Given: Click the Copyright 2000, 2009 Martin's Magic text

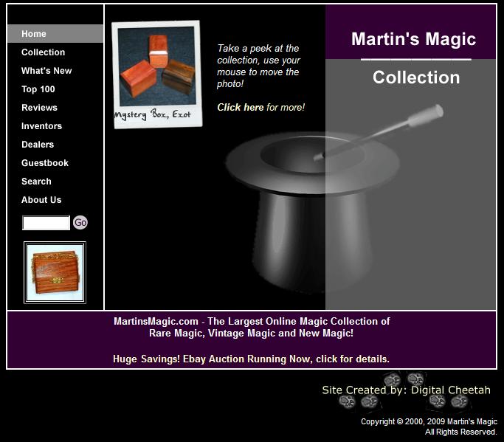Looking at the screenshot, I should point(429,421).
